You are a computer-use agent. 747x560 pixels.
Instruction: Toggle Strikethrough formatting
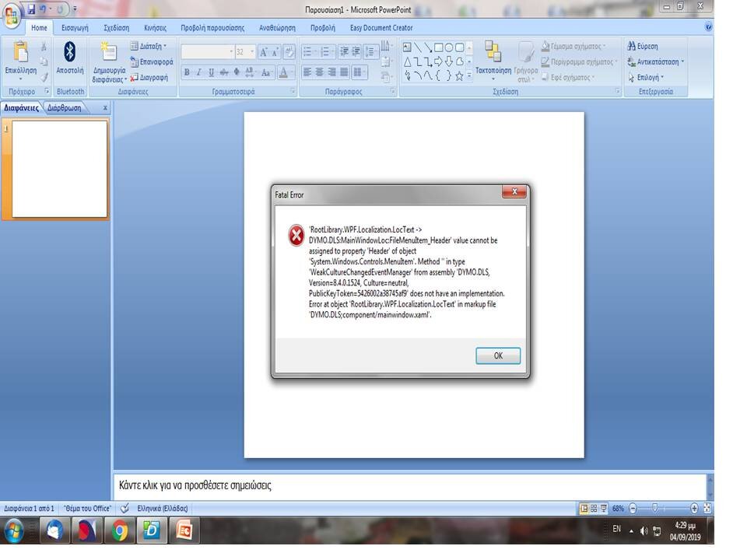click(224, 72)
